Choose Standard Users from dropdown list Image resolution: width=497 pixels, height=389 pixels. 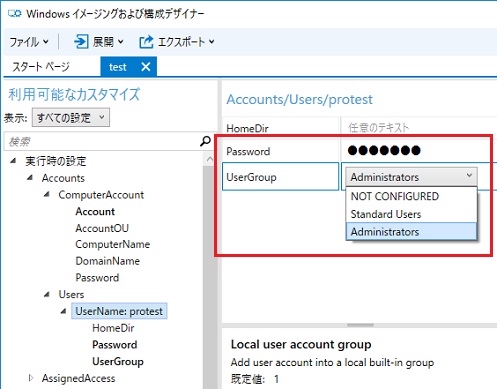411,214
